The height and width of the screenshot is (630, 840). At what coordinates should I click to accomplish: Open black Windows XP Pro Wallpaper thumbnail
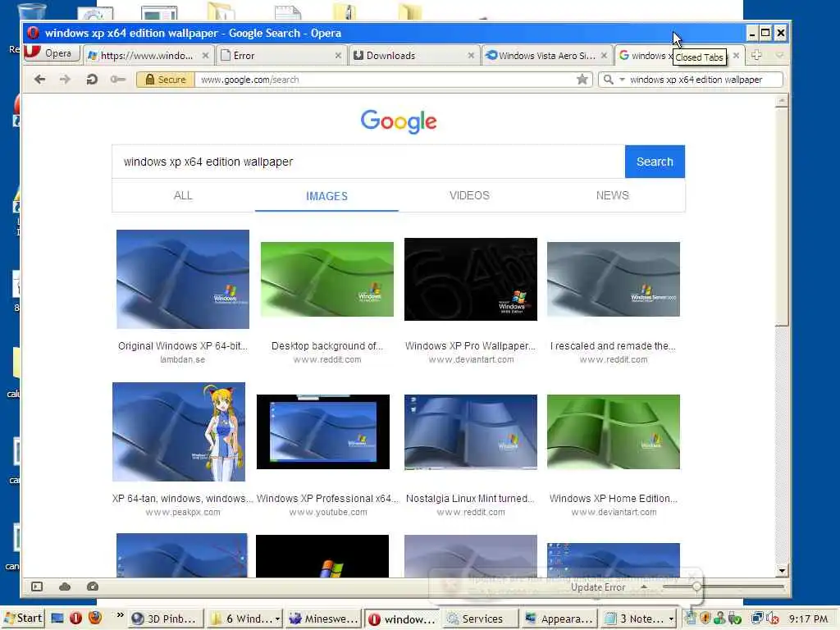coord(470,279)
